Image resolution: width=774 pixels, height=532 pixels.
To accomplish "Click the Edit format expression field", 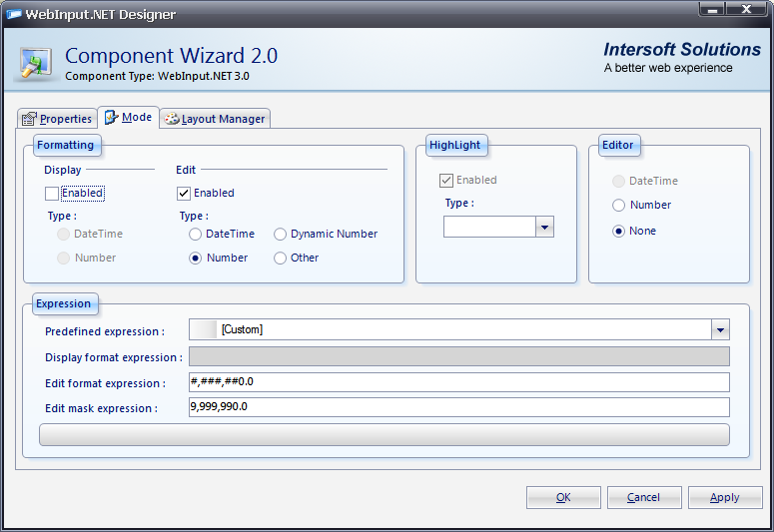I will pos(458,382).
